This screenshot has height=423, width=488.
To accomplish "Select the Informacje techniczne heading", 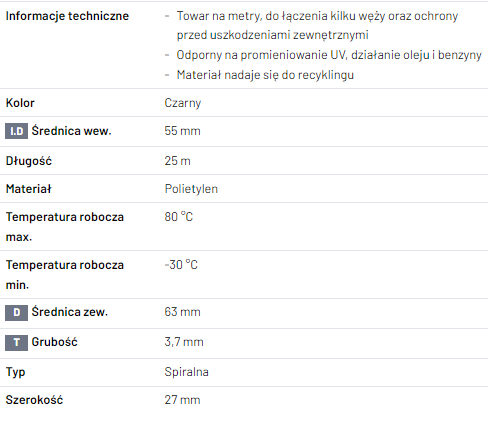I will pyautogui.click(x=67, y=16).
